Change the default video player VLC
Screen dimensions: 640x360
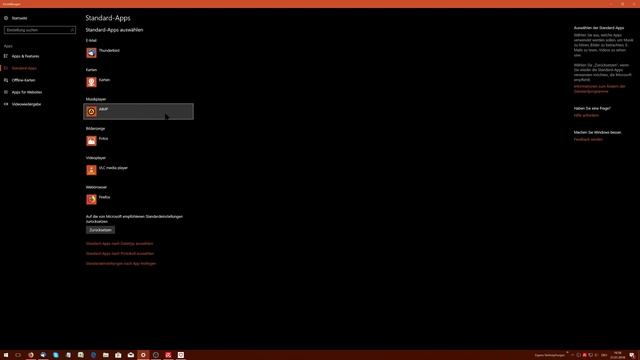(138, 170)
